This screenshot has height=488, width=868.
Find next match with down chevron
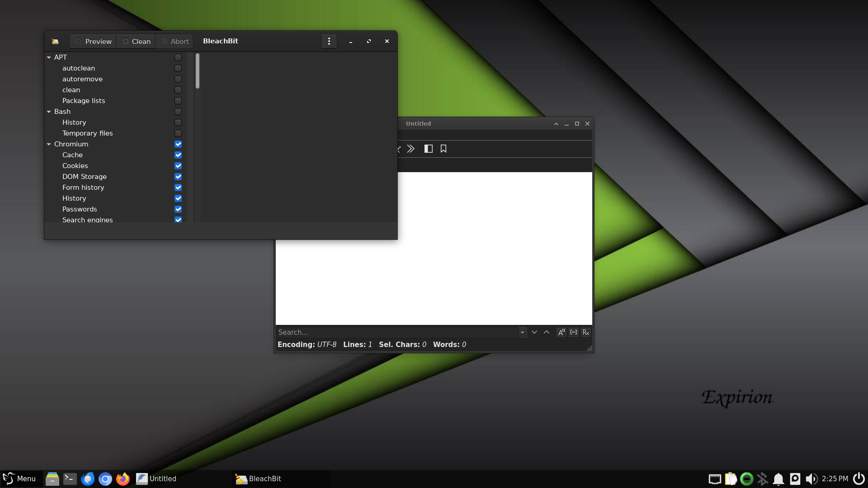point(534,332)
